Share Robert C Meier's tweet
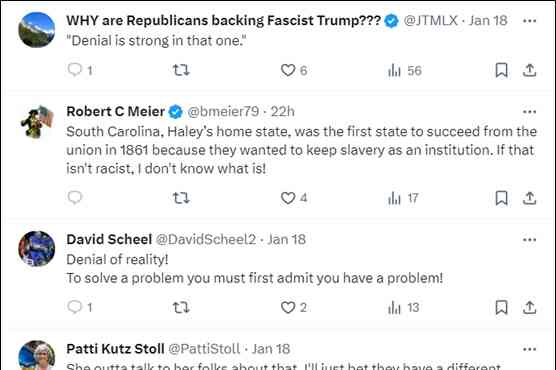This screenshot has width=556, height=370. click(529, 198)
